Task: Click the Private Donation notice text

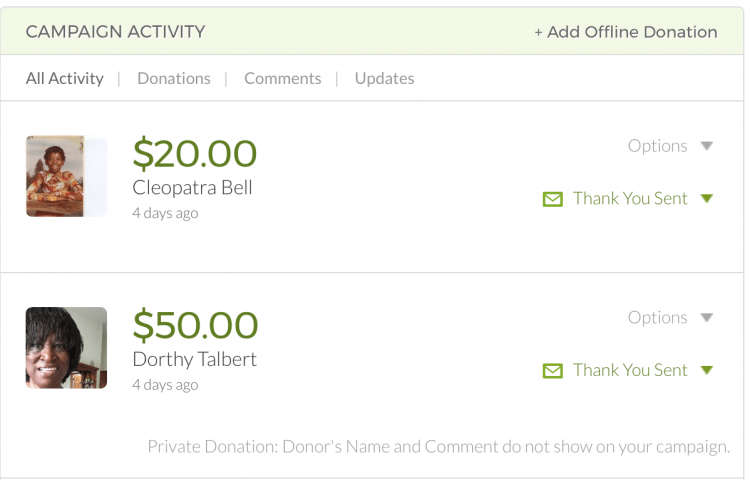Action: (438, 446)
